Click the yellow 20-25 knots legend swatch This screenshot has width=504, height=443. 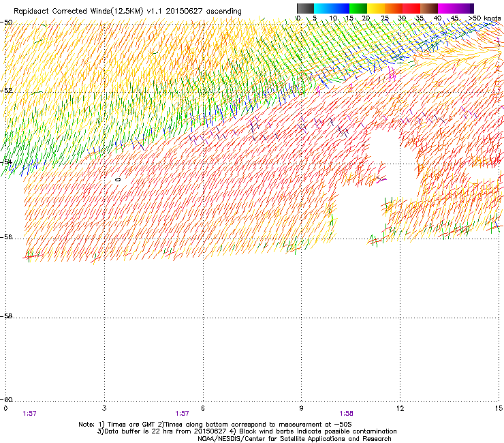[x=376, y=8]
